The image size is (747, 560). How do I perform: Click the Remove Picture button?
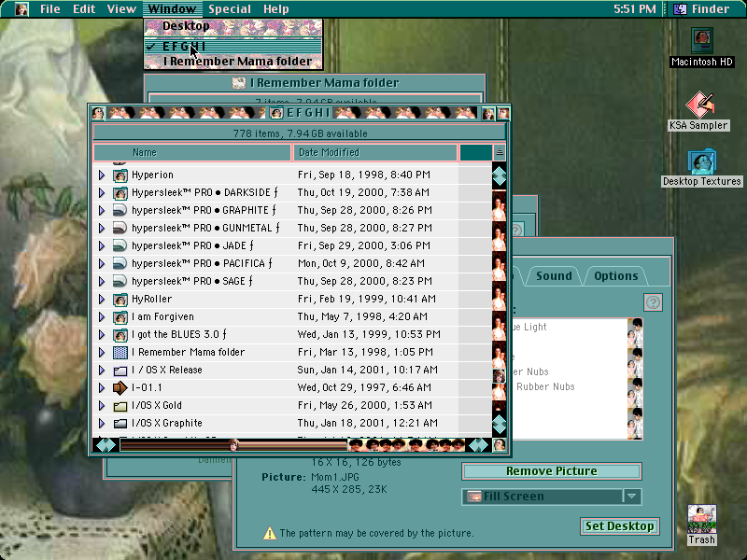(x=552, y=471)
